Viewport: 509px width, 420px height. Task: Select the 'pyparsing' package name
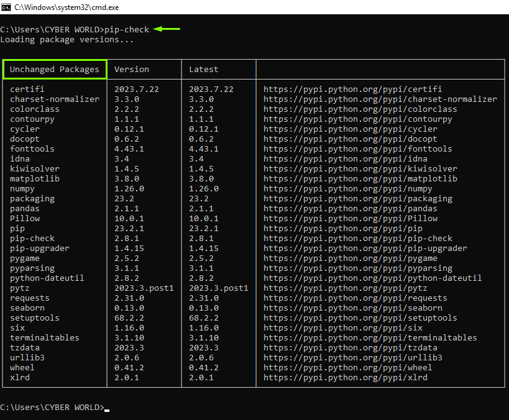coord(32,268)
